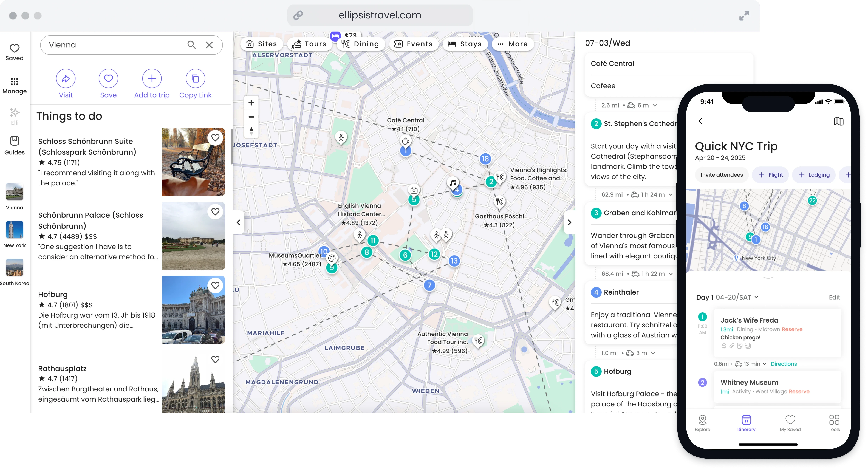
Task: Open the Day 1 date dropdown on the phone
Action: pyautogui.click(x=756, y=297)
